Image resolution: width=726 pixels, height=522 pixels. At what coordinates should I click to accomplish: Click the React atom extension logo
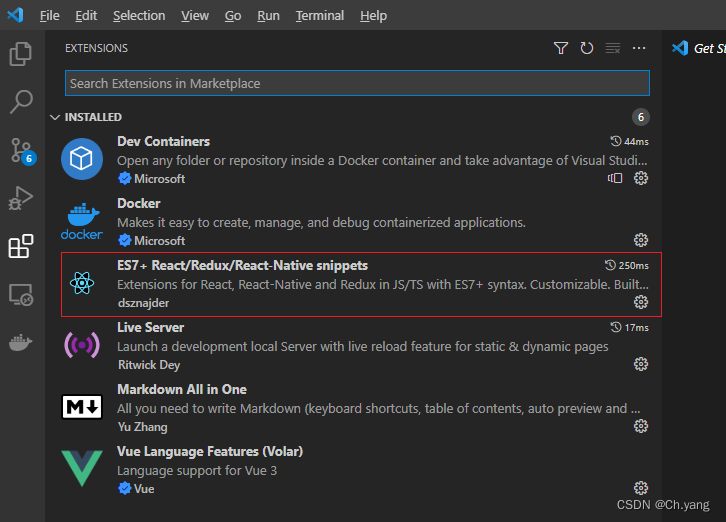(x=82, y=283)
